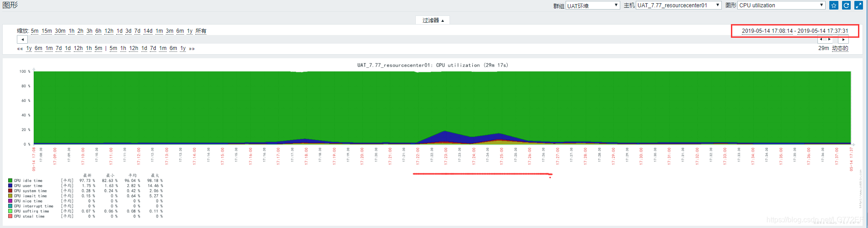Open the 主机 UAT_7.77_resourcecenter01 dropdown

click(679, 5)
